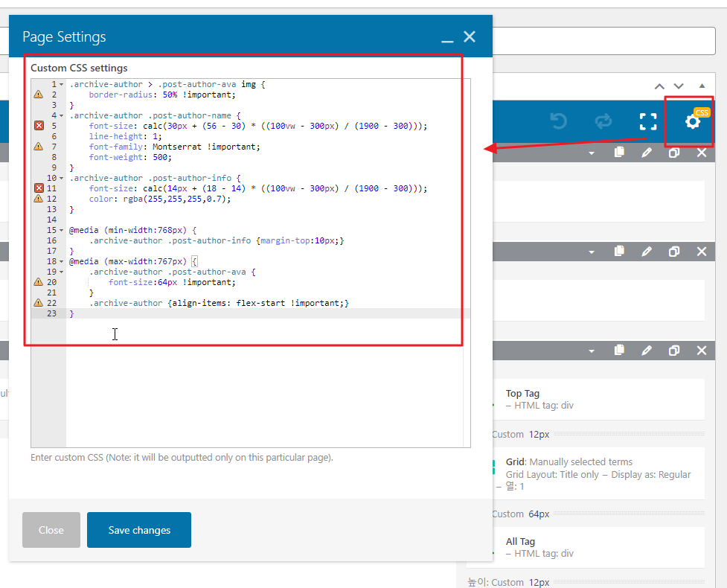
Task: Click the error marker on line 11
Action: (39, 188)
